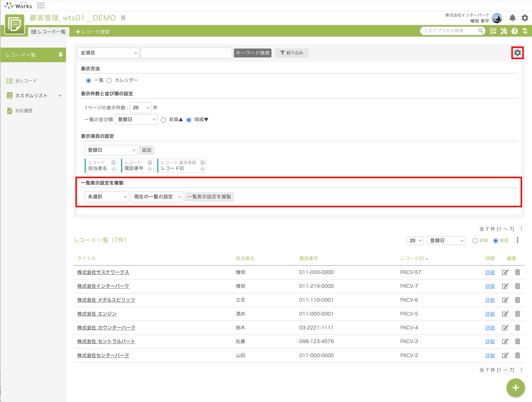Open the QR code icon
The image size is (532, 402).
coord(493,31)
